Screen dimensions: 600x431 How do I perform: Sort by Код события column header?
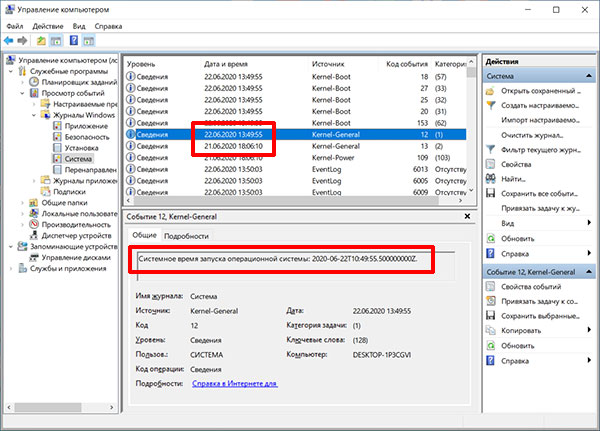(x=407, y=64)
